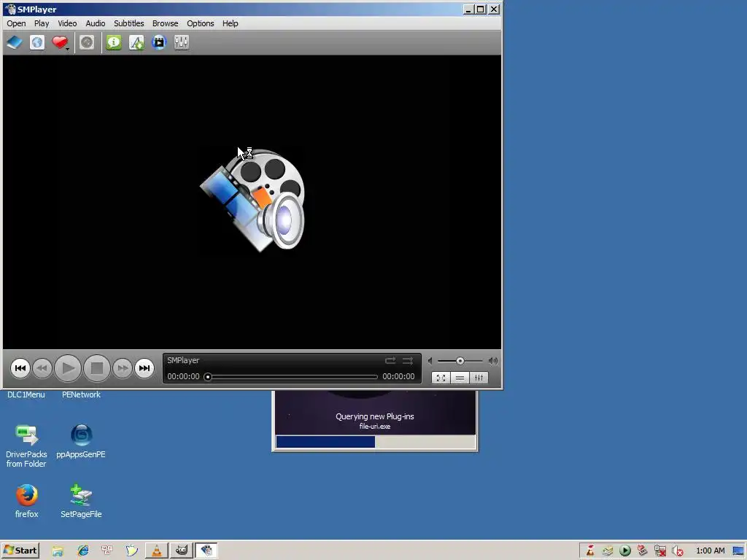Click the SMPlayer taskbar button
This screenshot has width=747, height=560.
206,551
